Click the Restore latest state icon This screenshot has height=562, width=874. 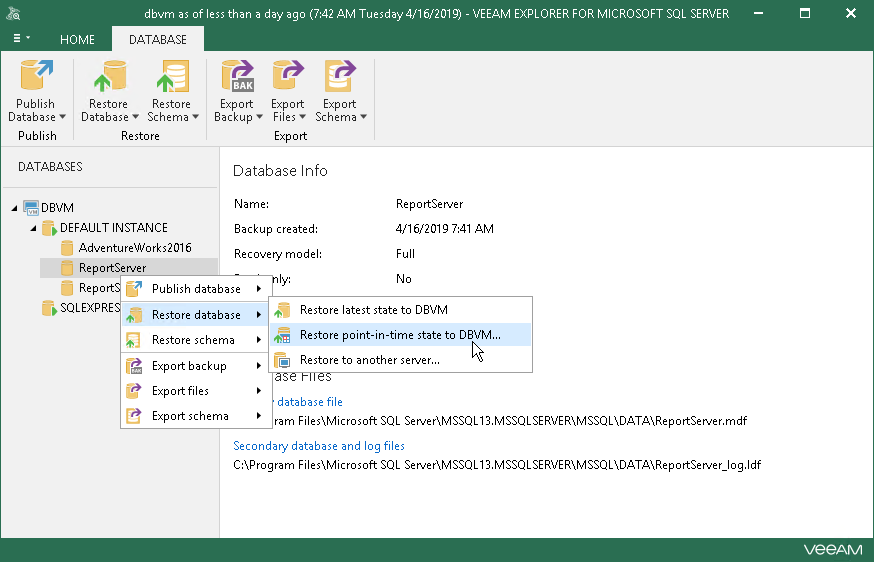pyautogui.click(x=283, y=310)
